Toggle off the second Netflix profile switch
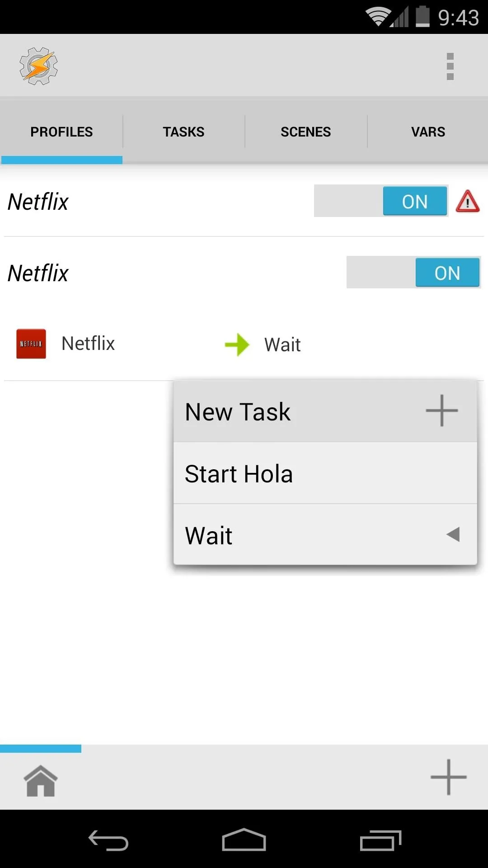This screenshot has width=488, height=868. (413, 272)
